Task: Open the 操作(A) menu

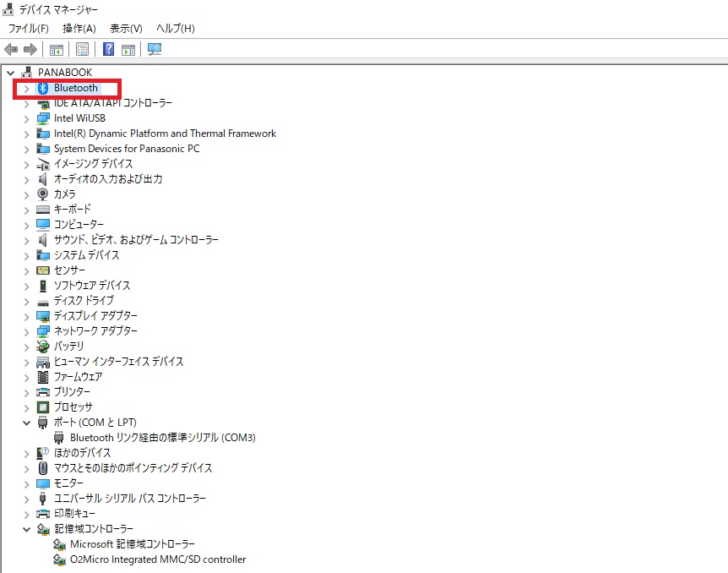Action: pyautogui.click(x=79, y=29)
